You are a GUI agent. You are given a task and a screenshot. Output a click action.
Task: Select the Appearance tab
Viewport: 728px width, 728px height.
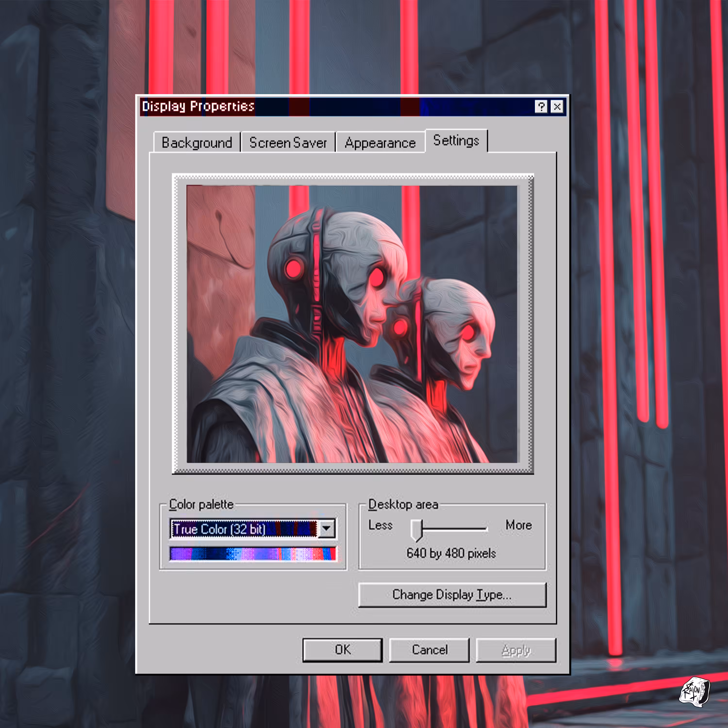(380, 143)
